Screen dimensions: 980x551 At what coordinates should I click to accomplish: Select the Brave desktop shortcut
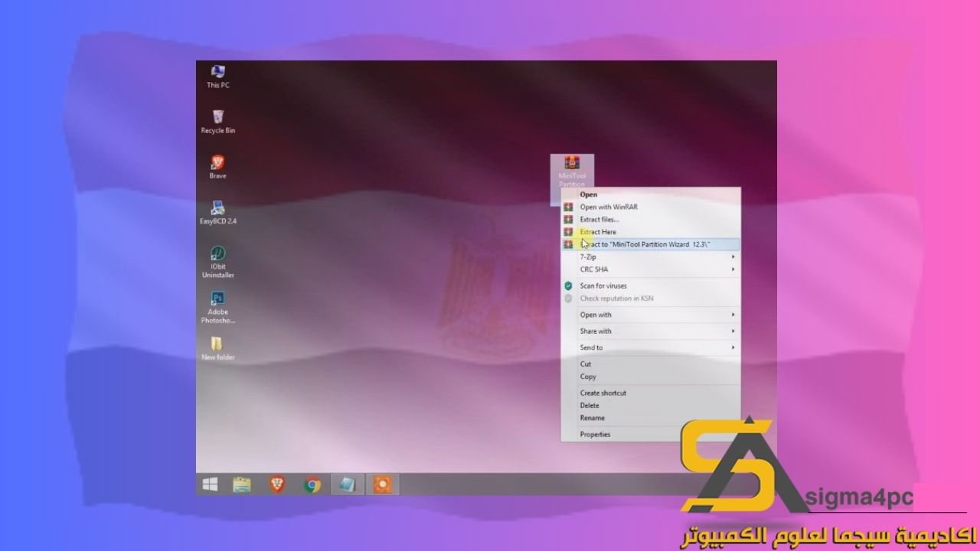click(x=217, y=167)
